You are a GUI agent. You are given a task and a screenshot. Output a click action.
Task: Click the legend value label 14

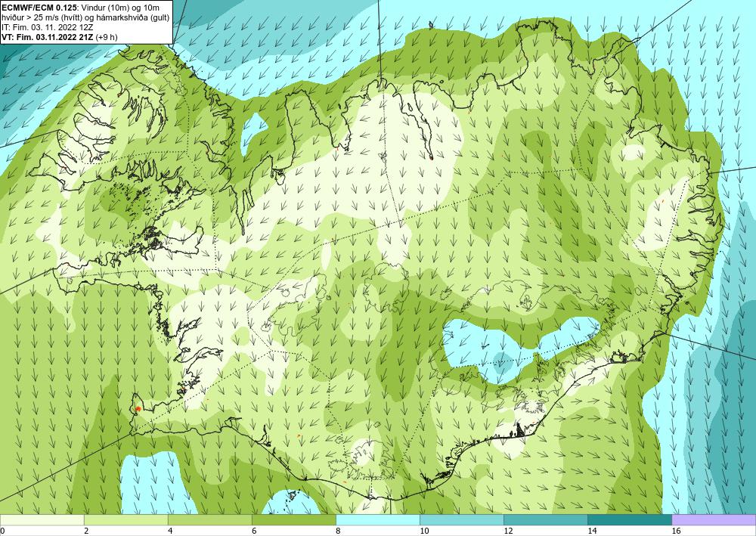tap(592, 531)
